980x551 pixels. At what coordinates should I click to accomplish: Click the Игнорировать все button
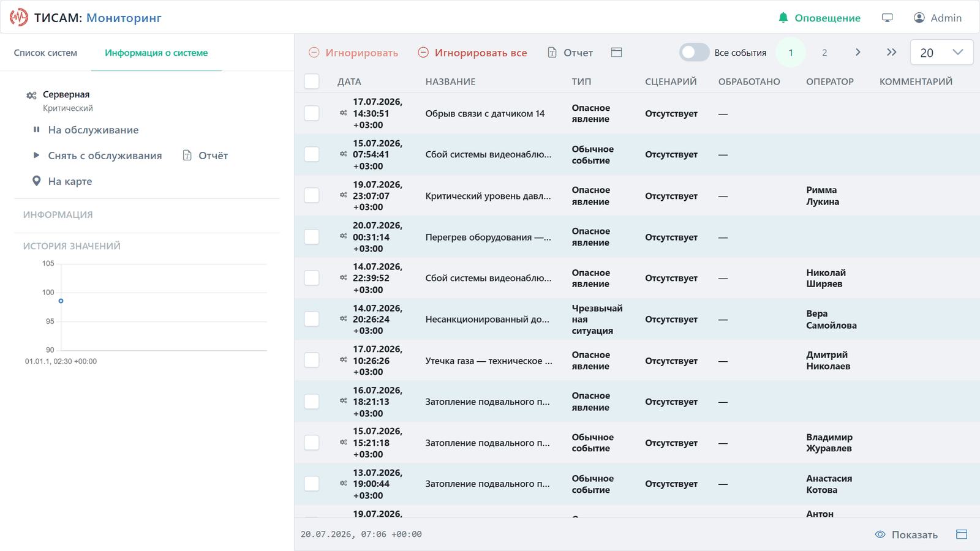[472, 53]
